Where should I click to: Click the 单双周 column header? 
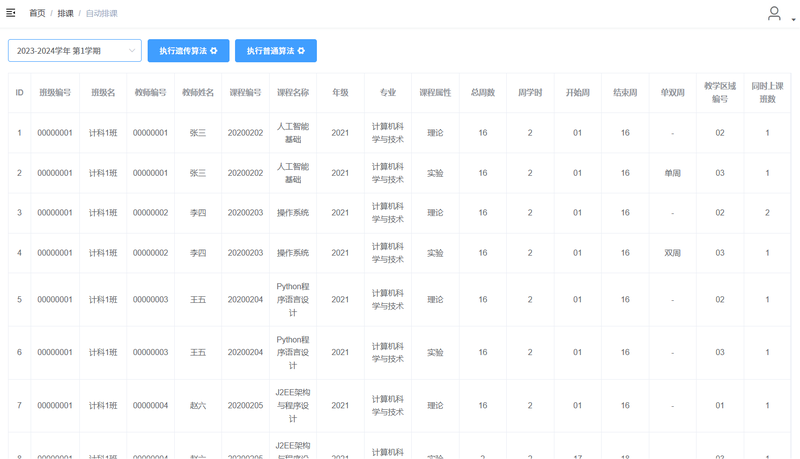click(x=672, y=93)
